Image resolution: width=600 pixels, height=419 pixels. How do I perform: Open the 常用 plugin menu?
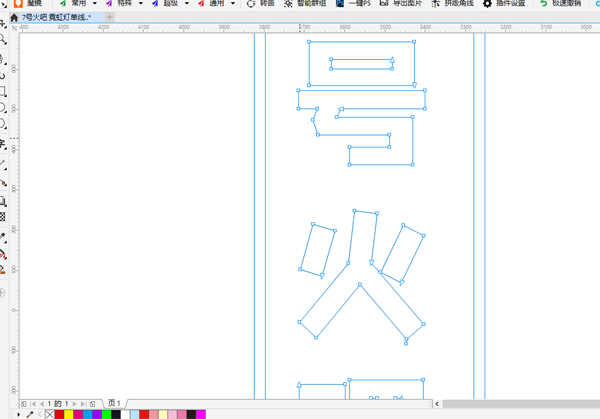coord(73,3)
